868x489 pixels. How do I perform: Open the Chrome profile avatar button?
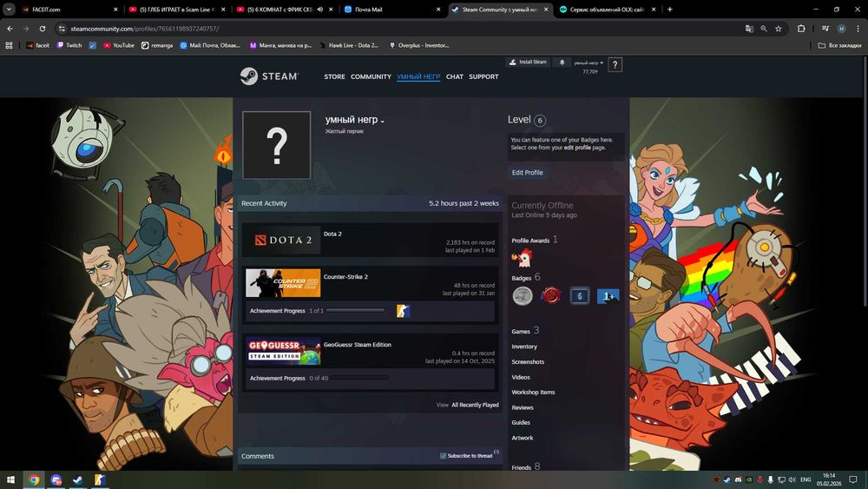[x=841, y=29]
